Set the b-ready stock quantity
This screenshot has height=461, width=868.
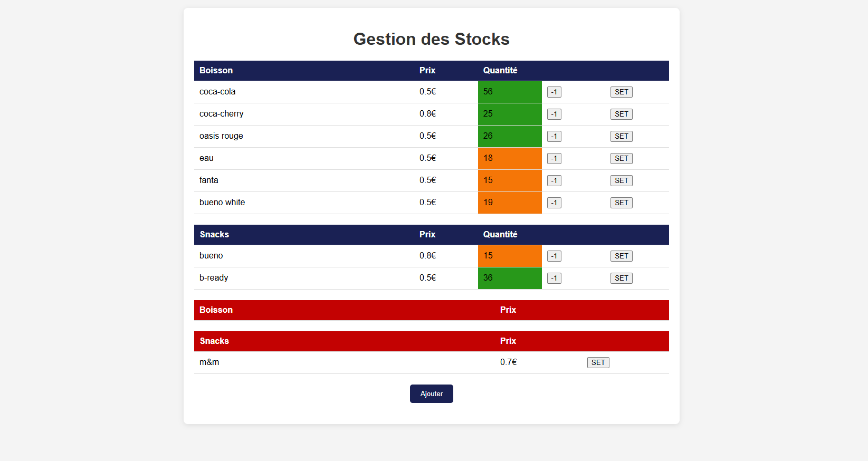click(621, 278)
